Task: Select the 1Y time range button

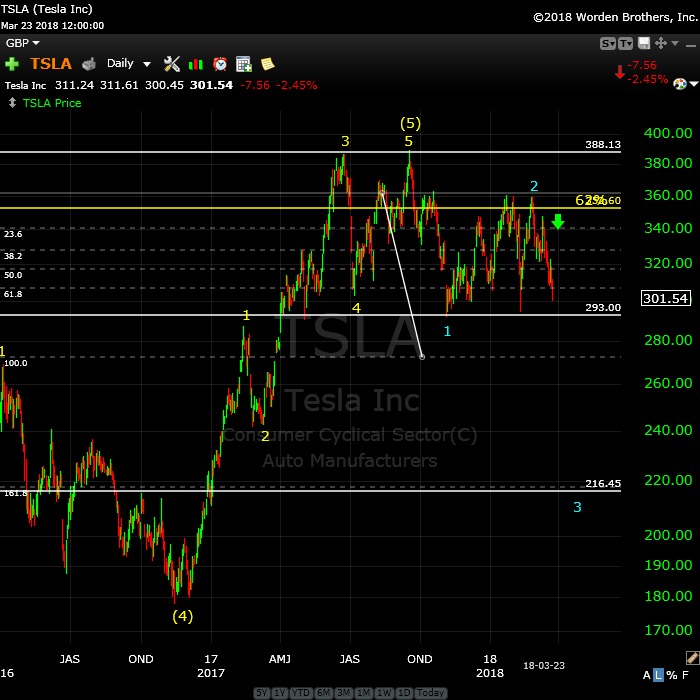Action: (279, 693)
